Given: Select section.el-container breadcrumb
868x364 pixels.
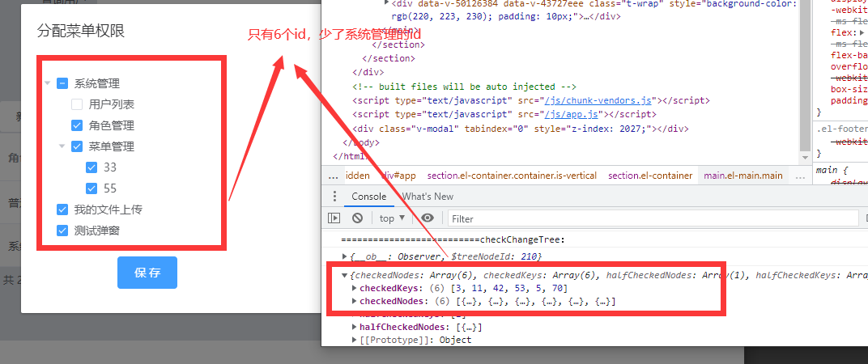Looking at the screenshot, I should coord(650,176).
